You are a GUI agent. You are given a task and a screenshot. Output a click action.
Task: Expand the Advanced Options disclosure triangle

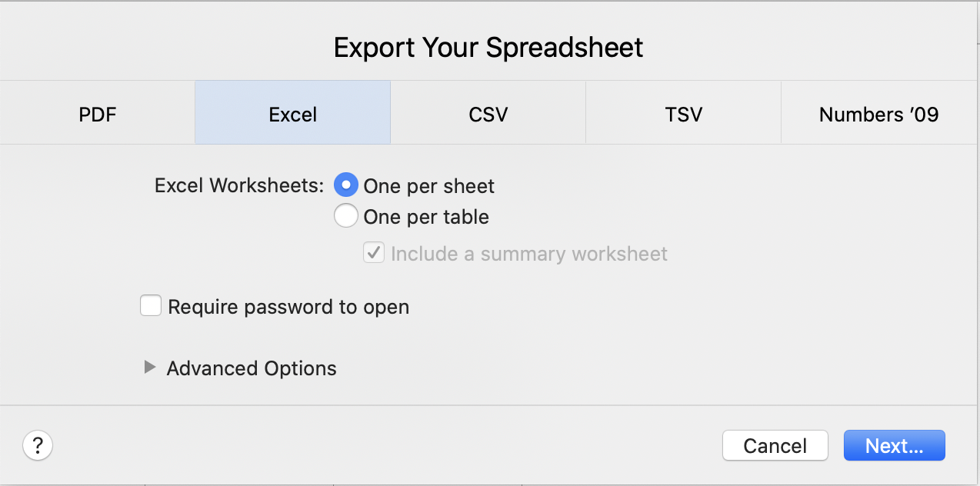150,368
